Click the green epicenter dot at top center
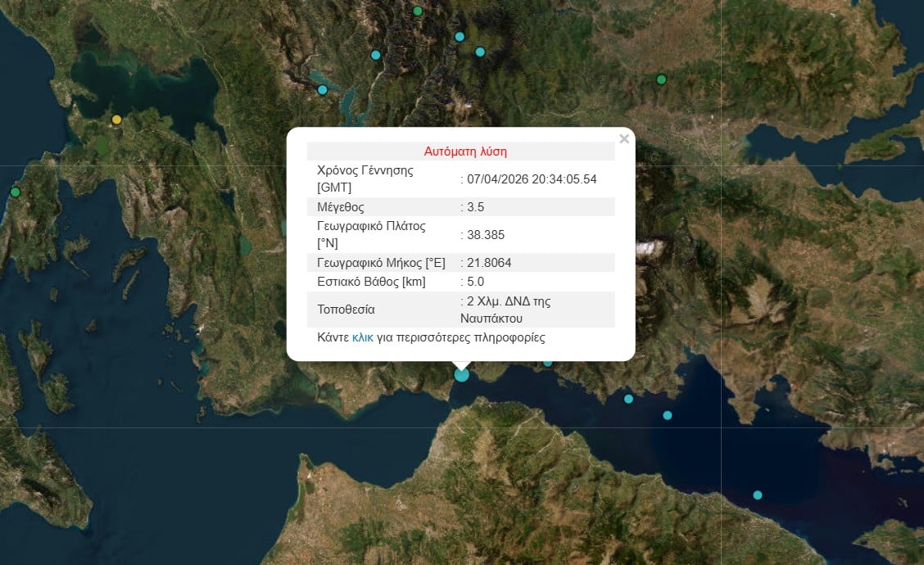The image size is (924, 565). pos(417,11)
